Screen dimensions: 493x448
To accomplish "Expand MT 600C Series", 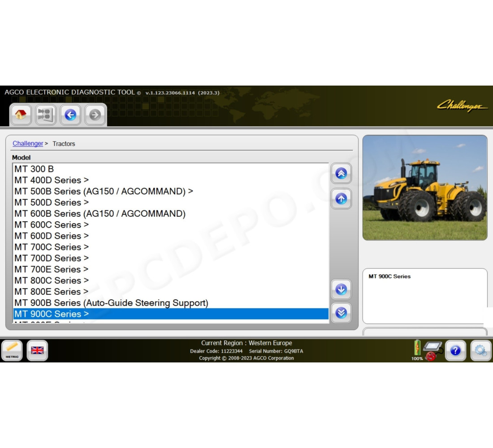I will 171,225.
